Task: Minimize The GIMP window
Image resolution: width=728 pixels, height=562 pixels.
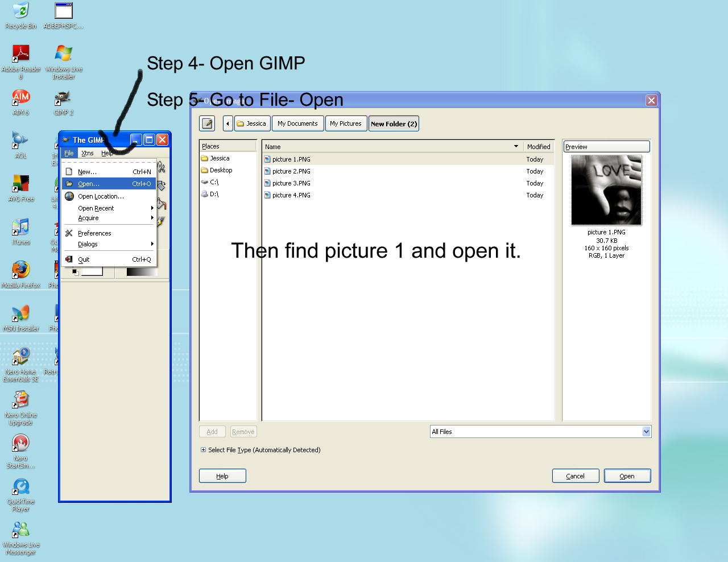Action: [136, 139]
